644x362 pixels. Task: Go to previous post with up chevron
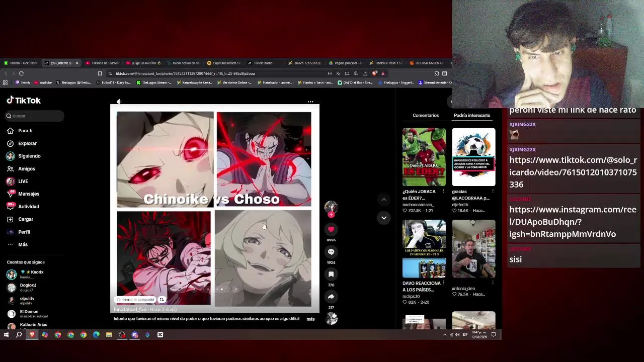384,200
